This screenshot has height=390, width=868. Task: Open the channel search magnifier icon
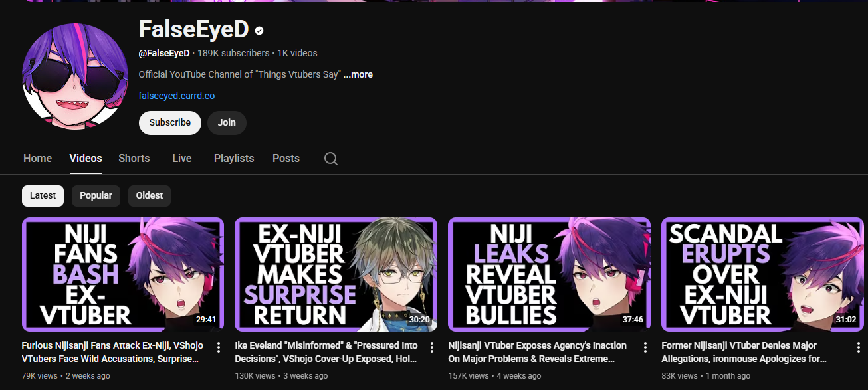coord(331,159)
